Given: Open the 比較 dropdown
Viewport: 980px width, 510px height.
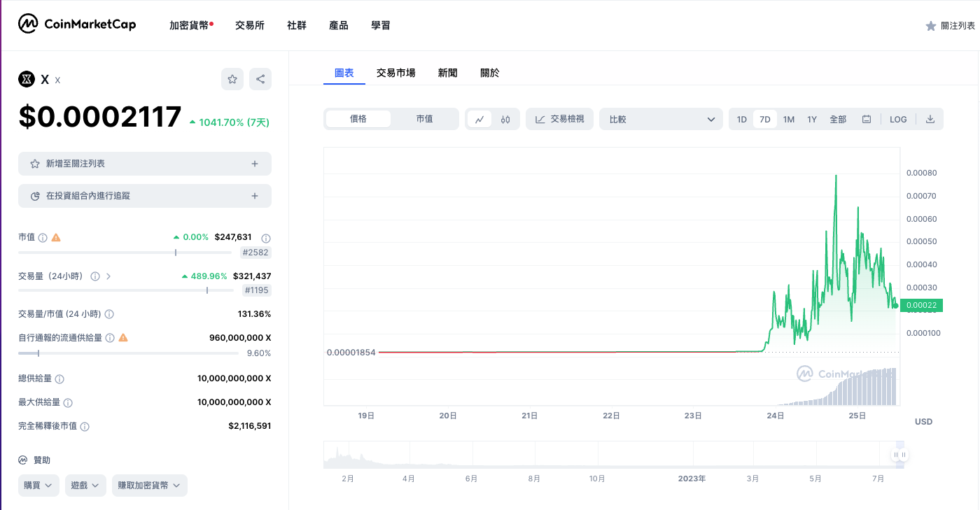Looking at the screenshot, I should (x=661, y=119).
